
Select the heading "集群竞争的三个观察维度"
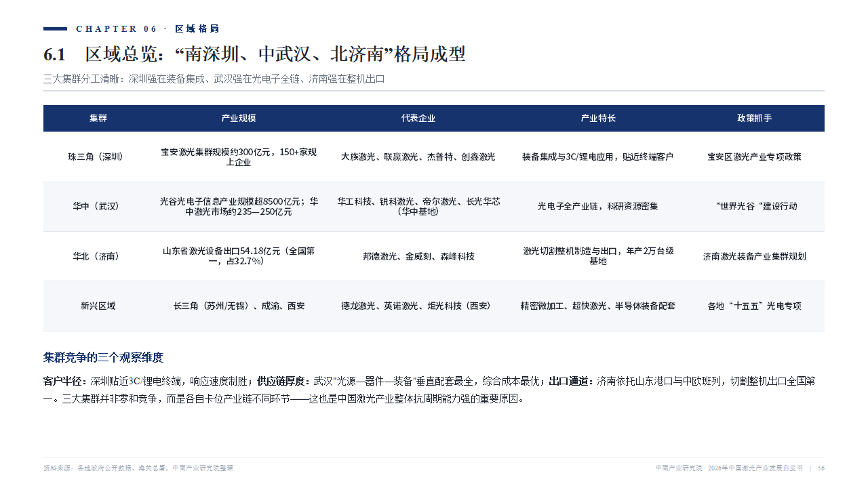[x=103, y=357]
